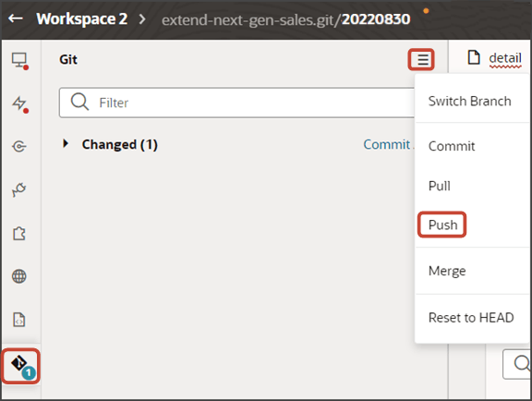Choose Switch Branch from menu
The height and width of the screenshot is (401, 532).
[x=469, y=102]
